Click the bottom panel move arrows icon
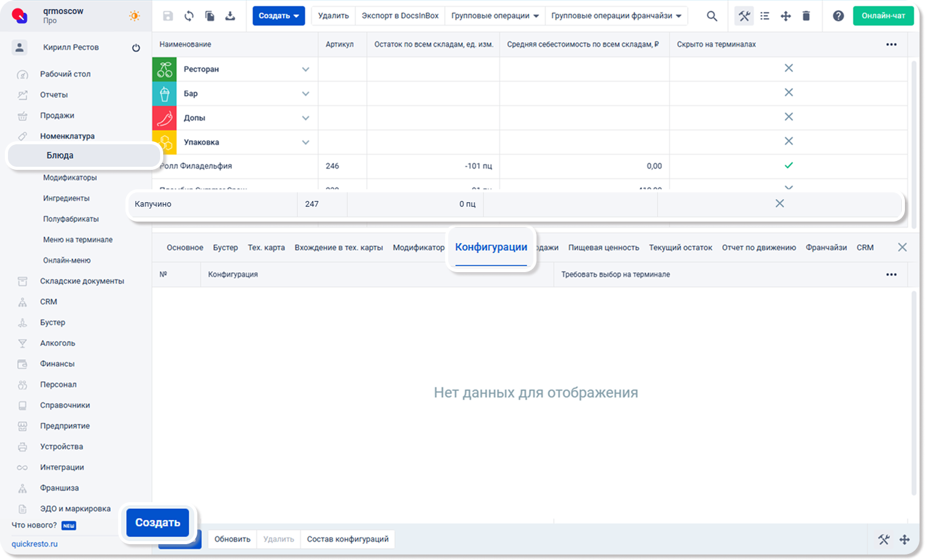 (905, 539)
